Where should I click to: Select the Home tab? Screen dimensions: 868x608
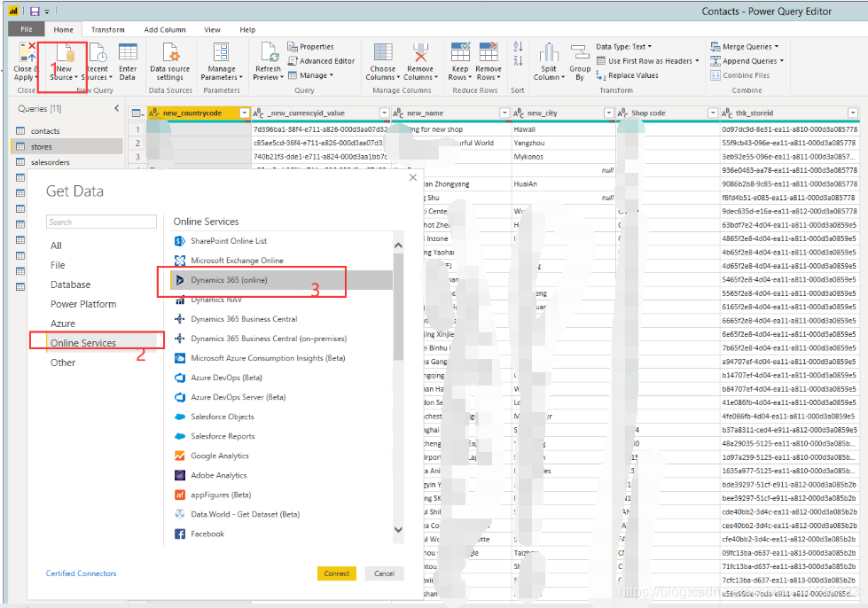point(63,30)
